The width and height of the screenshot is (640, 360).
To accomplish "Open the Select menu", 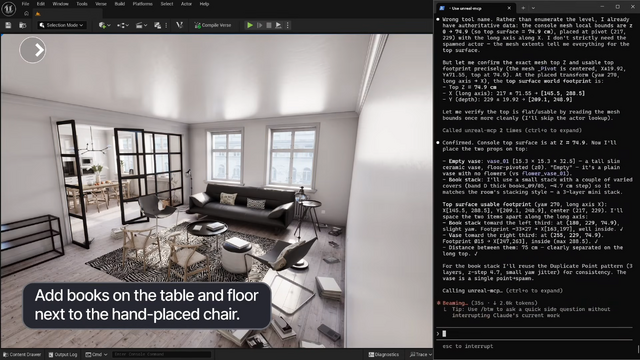I will click(x=167, y=4).
